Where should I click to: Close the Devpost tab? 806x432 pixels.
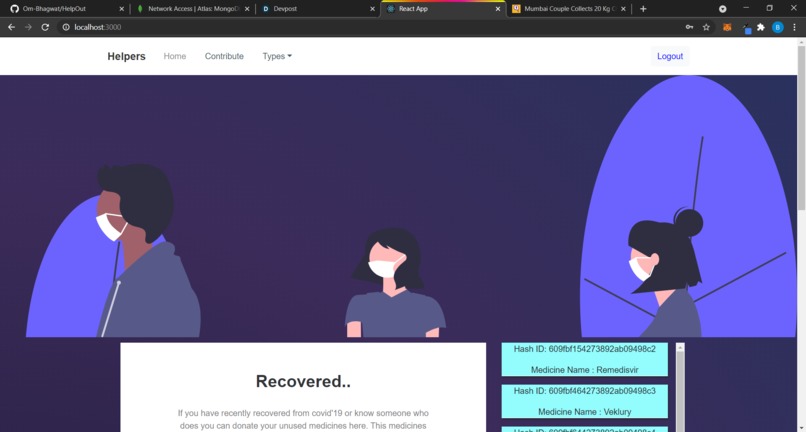(373, 9)
